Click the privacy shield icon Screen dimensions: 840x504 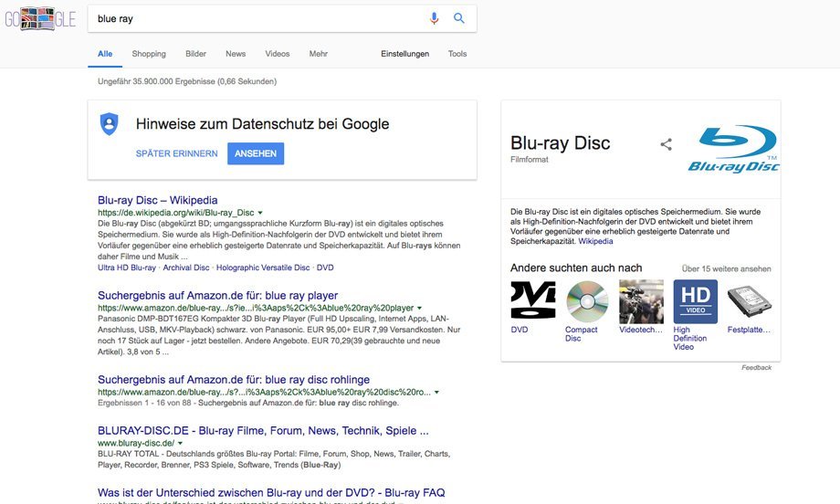[x=110, y=124]
